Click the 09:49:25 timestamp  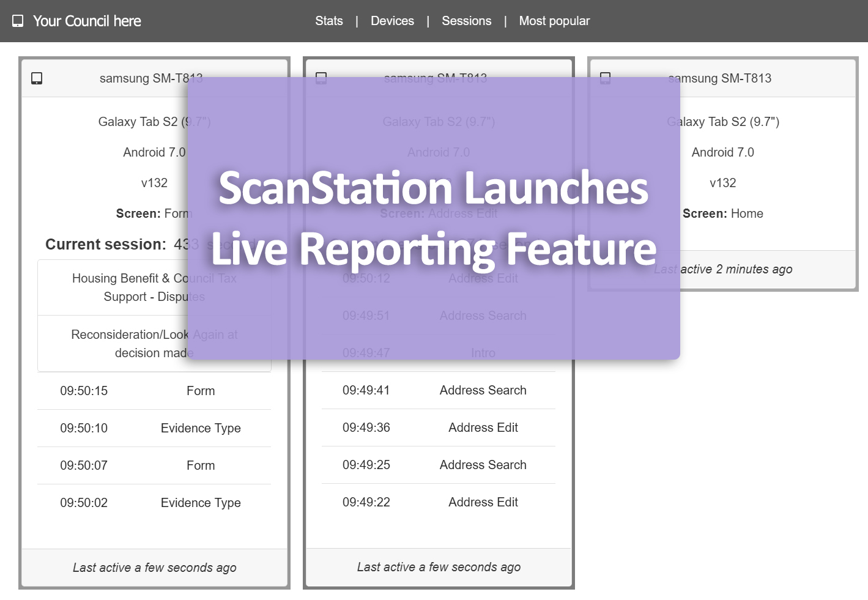(366, 465)
